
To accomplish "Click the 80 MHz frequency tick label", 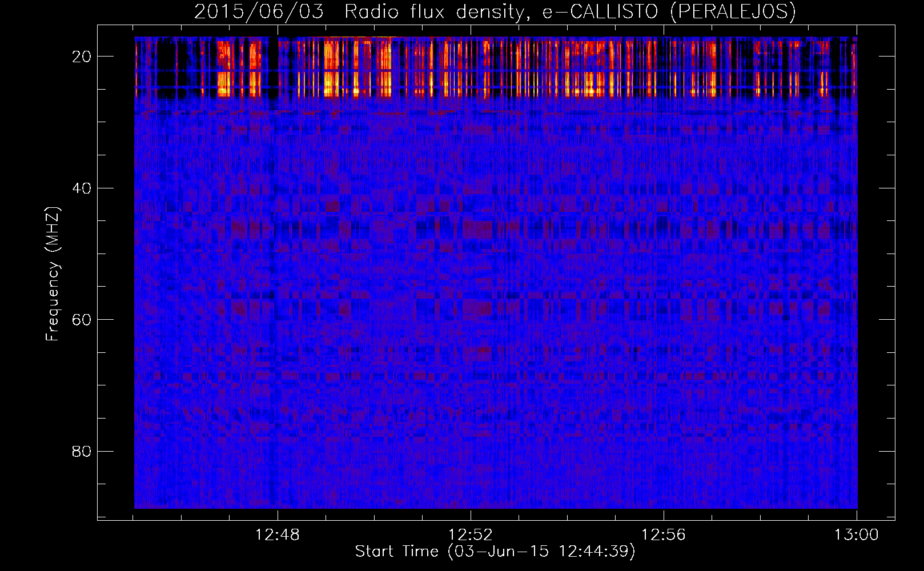I will [82, 452].
